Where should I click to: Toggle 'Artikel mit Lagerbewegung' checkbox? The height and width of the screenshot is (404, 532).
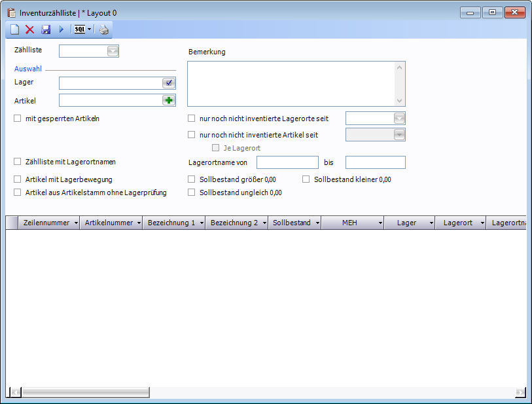[18, 179]
